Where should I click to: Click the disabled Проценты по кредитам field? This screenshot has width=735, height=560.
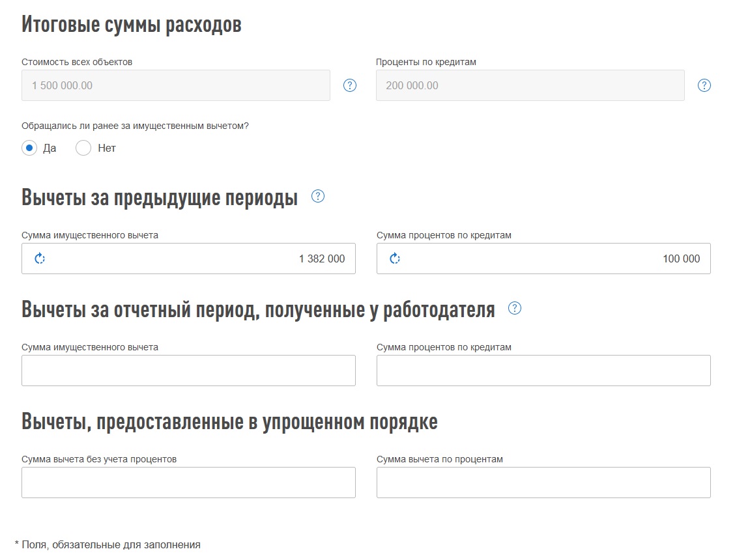530,85
